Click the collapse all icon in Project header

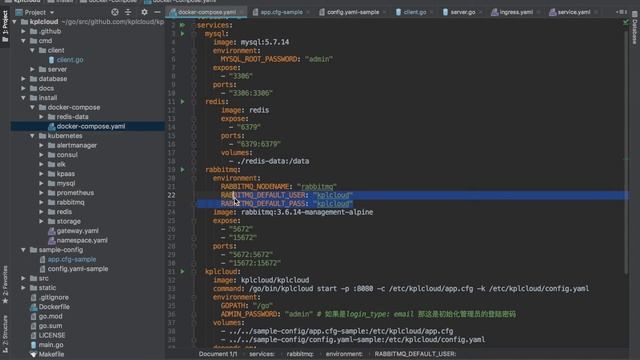point(128,12)
